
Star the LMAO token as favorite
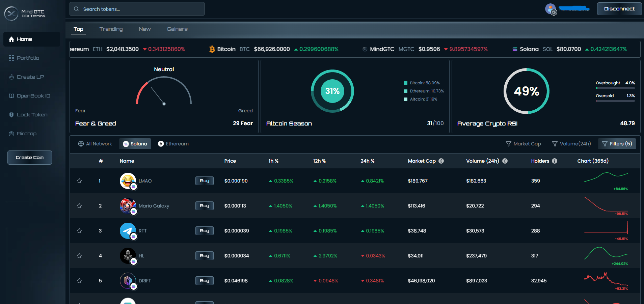coord(79,181)
